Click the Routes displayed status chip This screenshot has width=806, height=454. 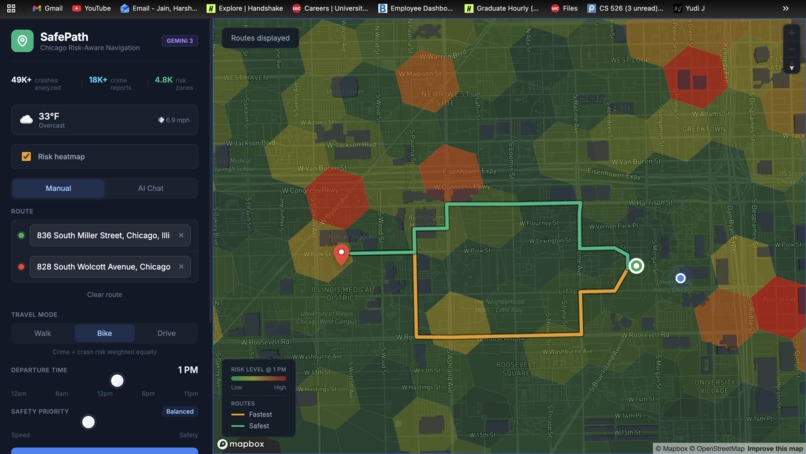pyautogui.click(x=260, y=38)
